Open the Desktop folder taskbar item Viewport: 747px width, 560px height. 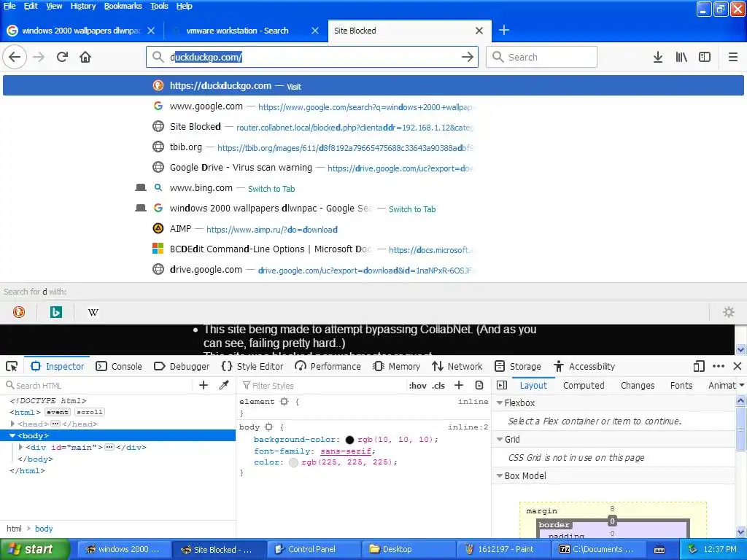(x=407, y=550)
